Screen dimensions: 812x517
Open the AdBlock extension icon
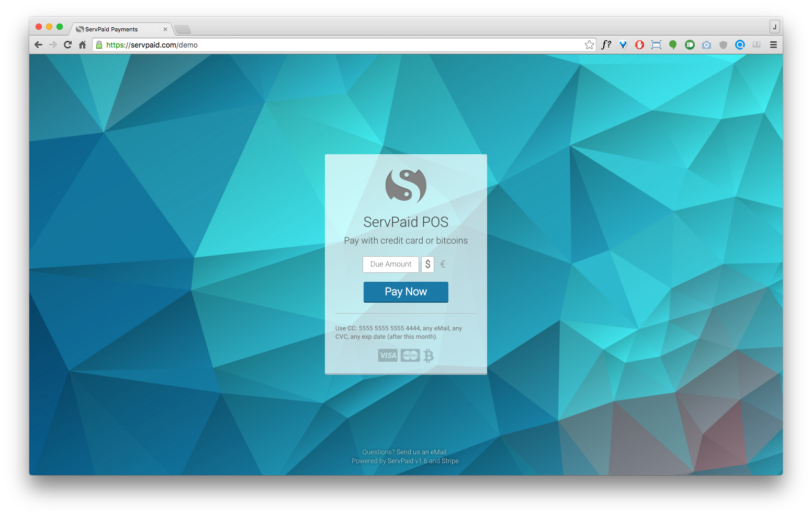pos(639,45)
